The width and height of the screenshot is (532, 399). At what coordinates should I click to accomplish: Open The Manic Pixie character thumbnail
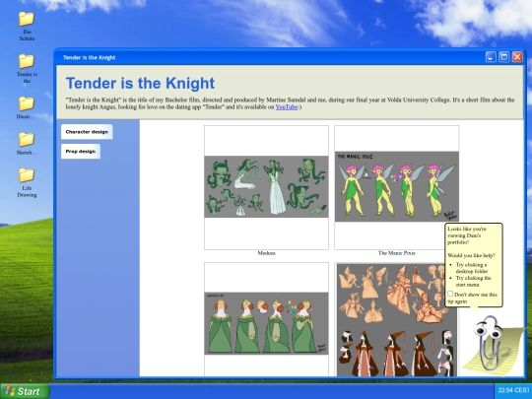click(397, 187)
